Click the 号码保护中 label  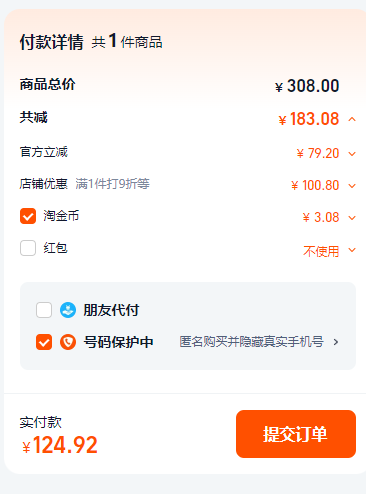click(118, 342)
